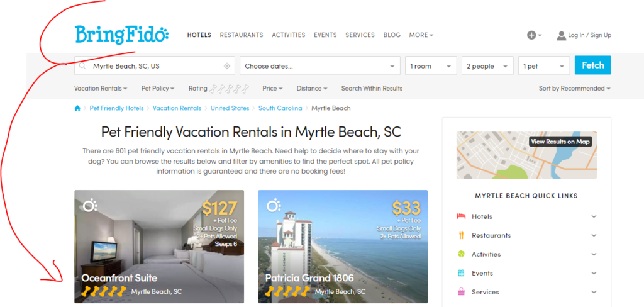Click Patricia Grand 1806 title text

pyautogui.click(x=309, y=278)
